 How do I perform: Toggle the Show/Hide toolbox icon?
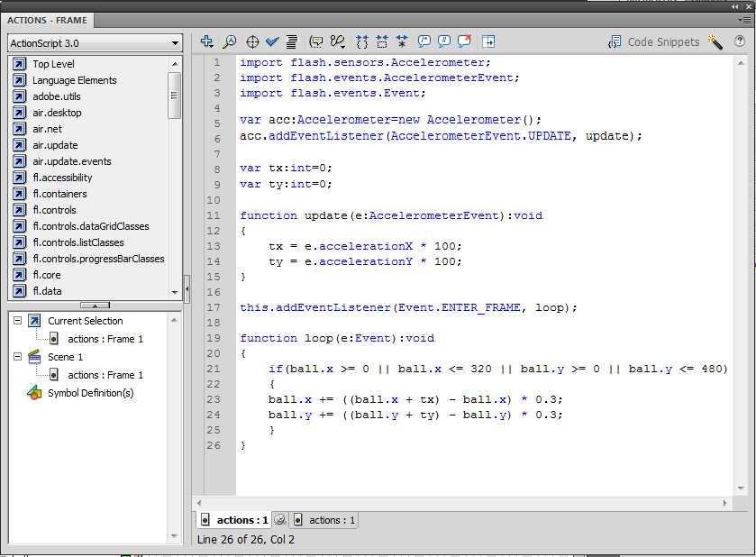pos(488,41)
